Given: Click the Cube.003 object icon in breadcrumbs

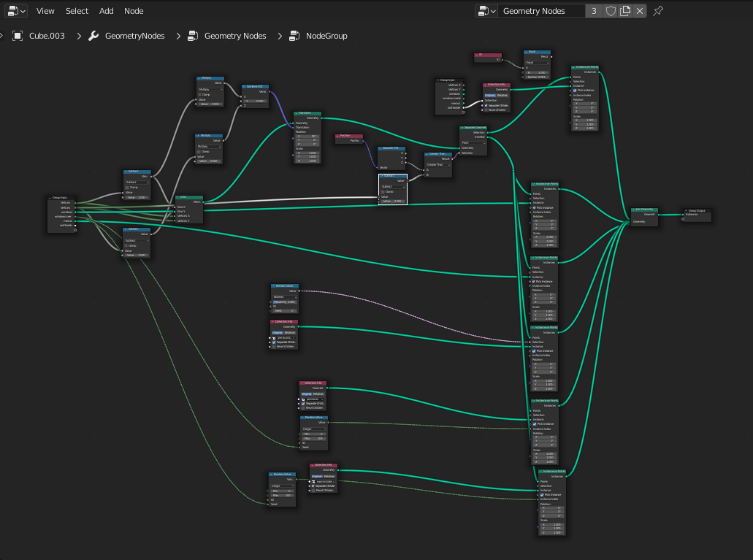Looking at the screenshot, I should [18, 36].
